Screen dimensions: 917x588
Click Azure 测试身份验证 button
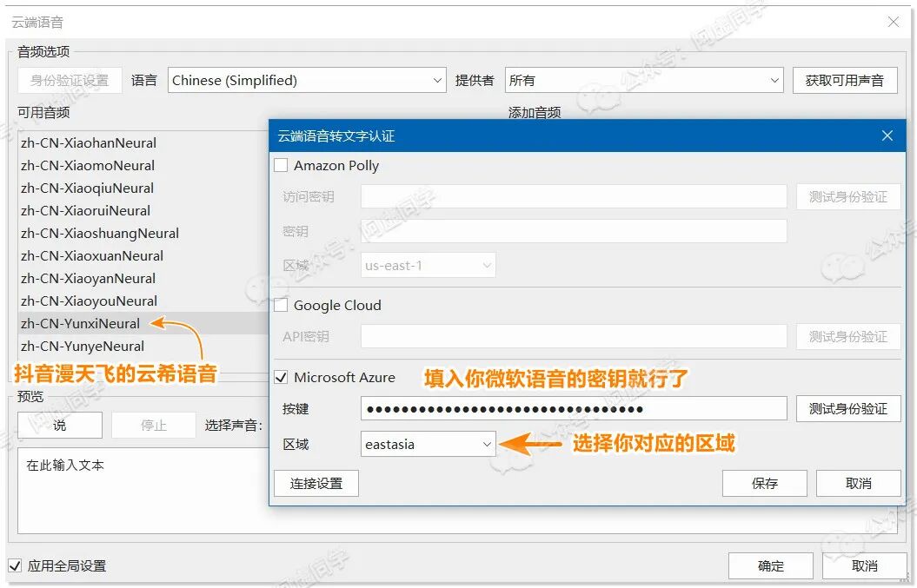(848, 408)
